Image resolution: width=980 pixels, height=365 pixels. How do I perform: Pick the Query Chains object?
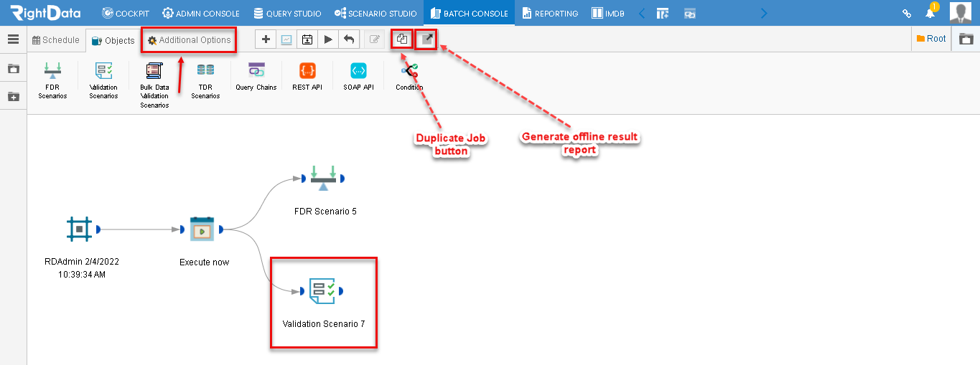256,70
